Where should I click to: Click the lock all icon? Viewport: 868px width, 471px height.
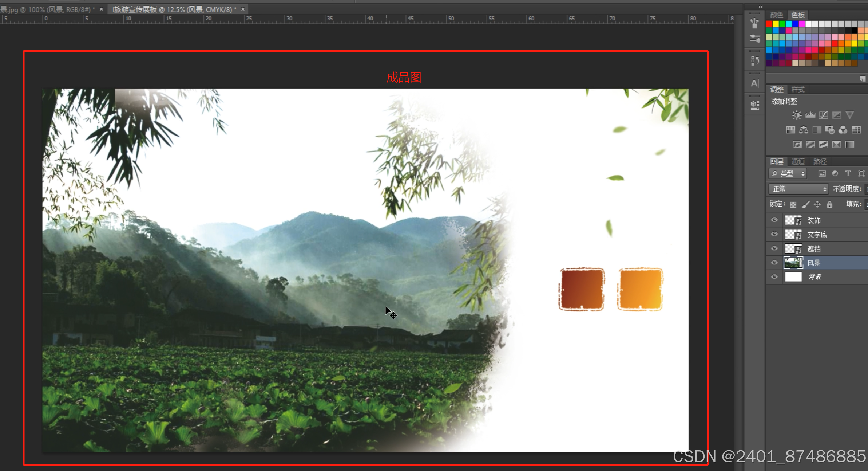(x=829, y=204)
